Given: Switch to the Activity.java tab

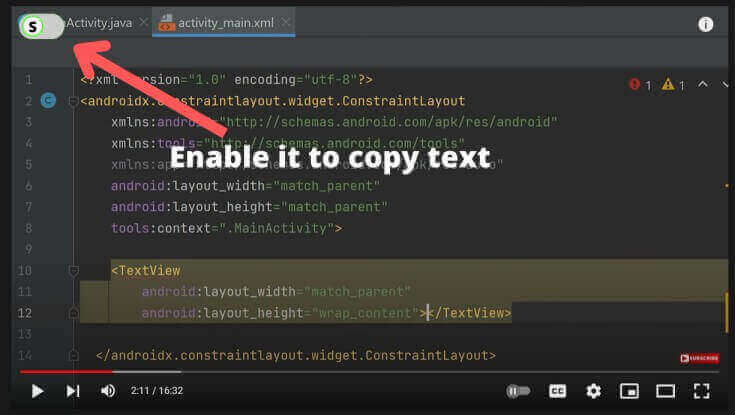Looking at the screenshot, I should click(x=99, y=23).
